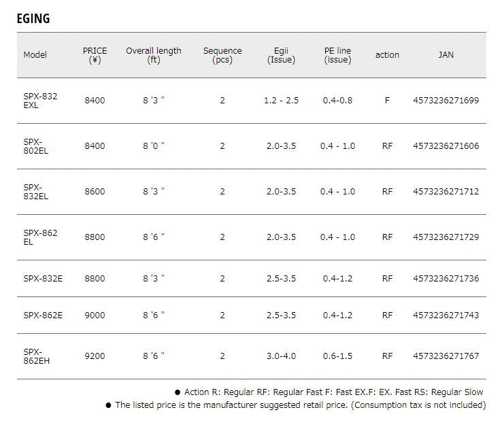Click the EGING section heading
Viewport: 504px width, 427px height.
pyautogui.click(x=33, y=18)
